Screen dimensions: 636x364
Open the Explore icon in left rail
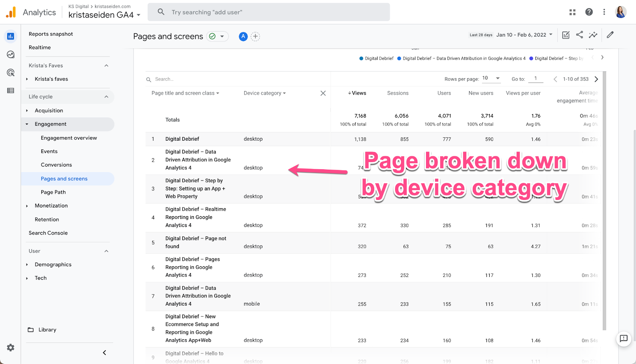pyautogui.click(x=11, y=54)
